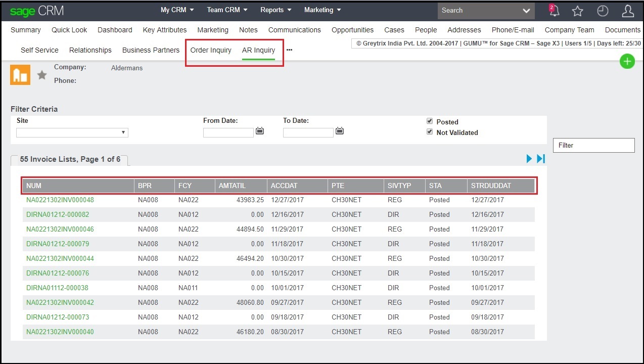
Task: Open the To Date calendar picker
Action: coord(340,131)
